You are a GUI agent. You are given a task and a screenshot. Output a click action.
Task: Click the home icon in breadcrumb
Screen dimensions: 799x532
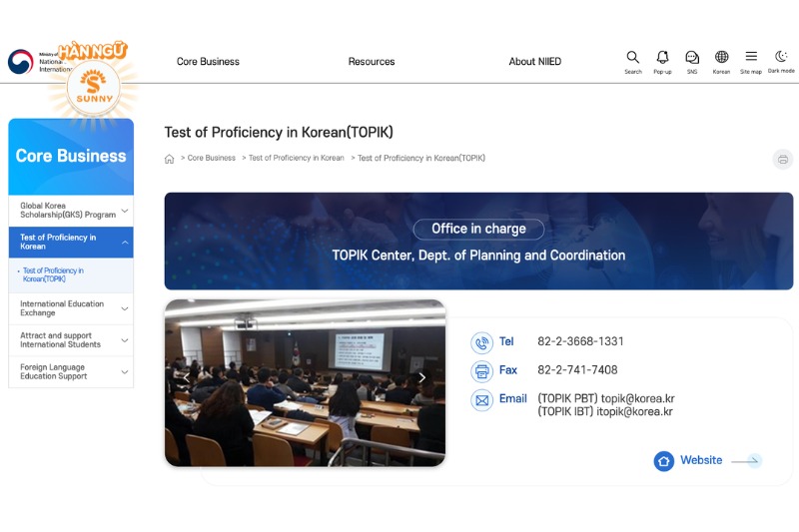tap(169, 159)
